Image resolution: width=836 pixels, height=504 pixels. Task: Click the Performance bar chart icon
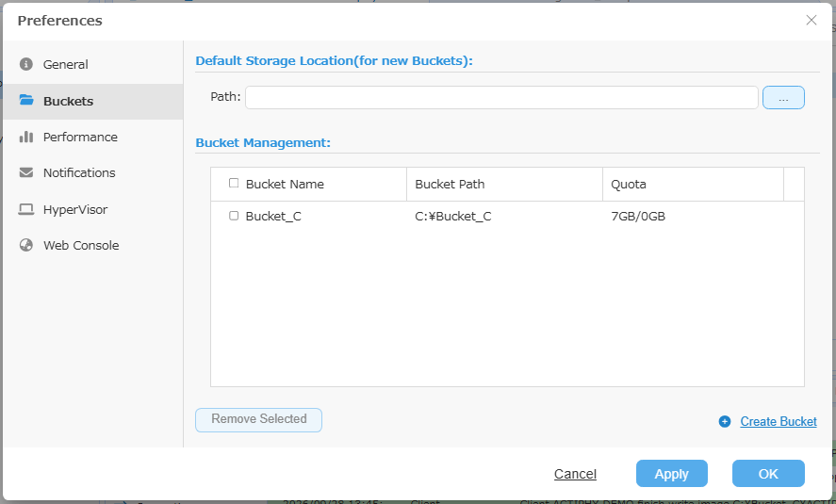pyautogui.click(x=26, y=137)
